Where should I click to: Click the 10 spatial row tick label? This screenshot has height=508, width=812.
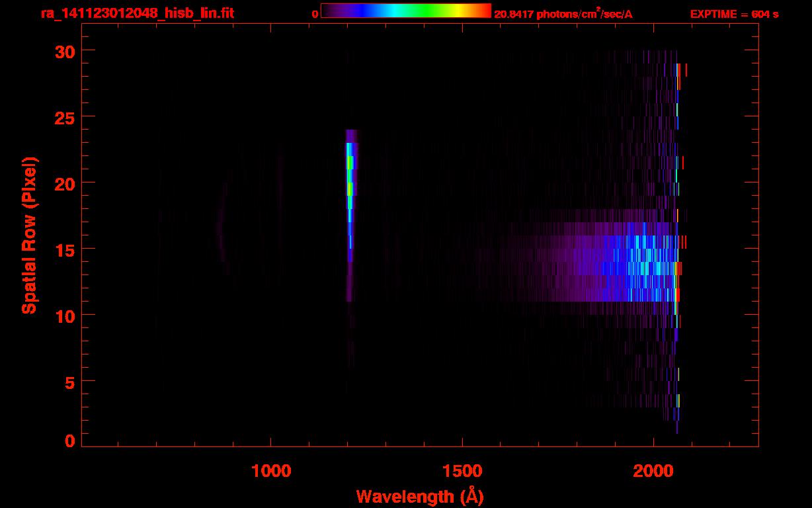pos(63,316)
